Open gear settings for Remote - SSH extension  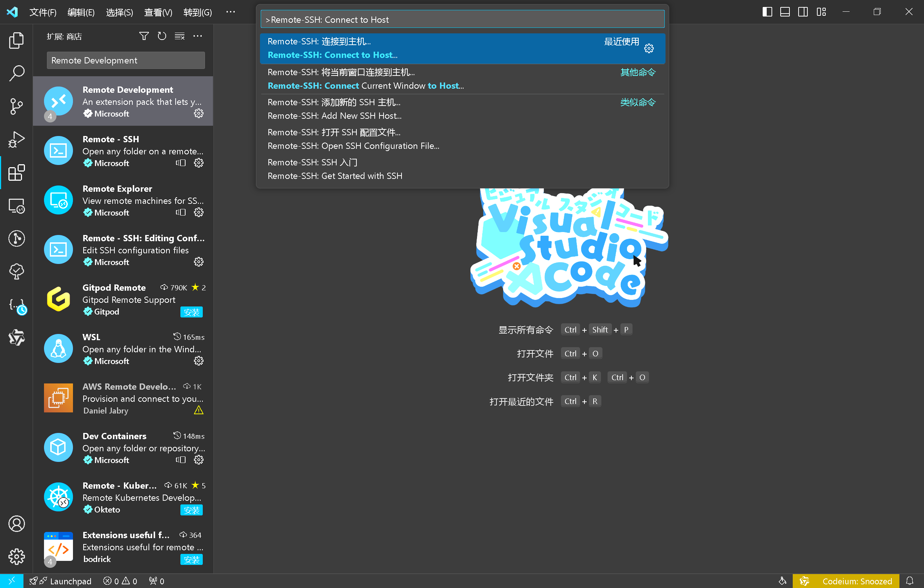198,163
